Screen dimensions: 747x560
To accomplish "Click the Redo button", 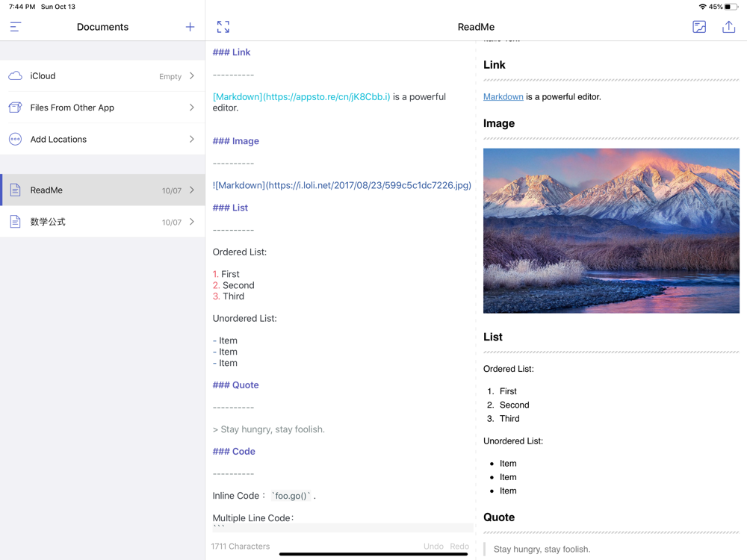I will pos(459,547).
